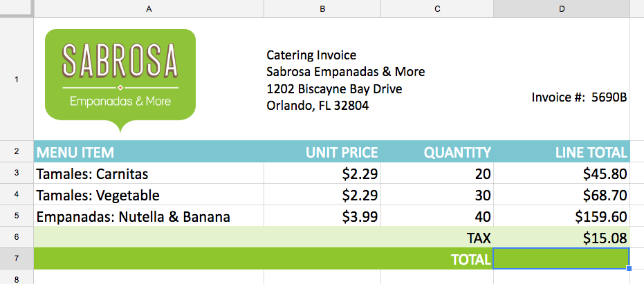Select the highlighted column D header
The height and width of the screenshot is (284, 644).
point(561,8)
